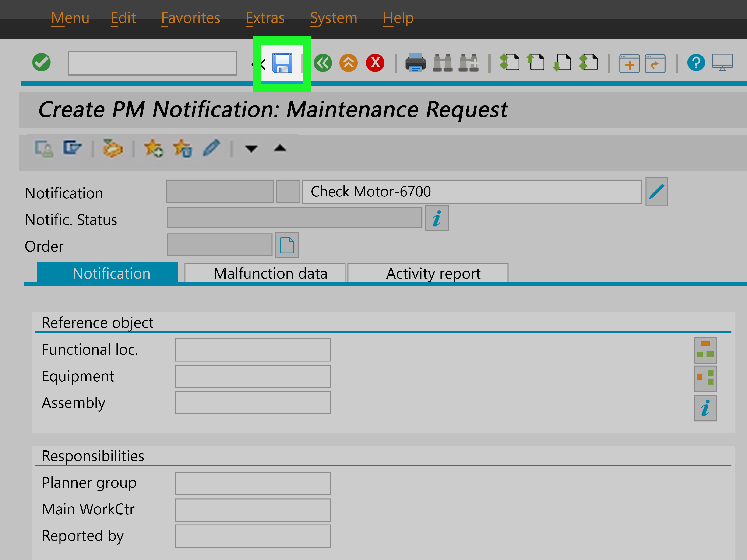Open Help with the question mark icon
Viewport: 747px width, 560px height.
[696, 63]
